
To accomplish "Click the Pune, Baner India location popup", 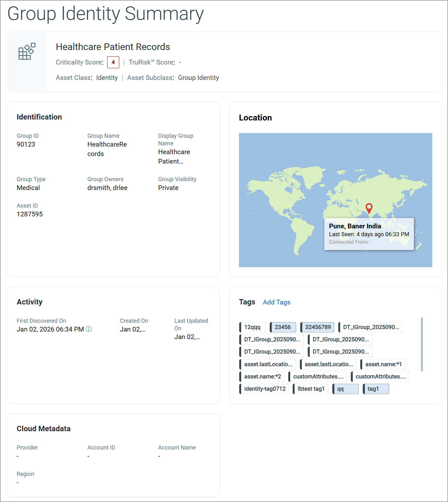I will (x=369, y=234).
